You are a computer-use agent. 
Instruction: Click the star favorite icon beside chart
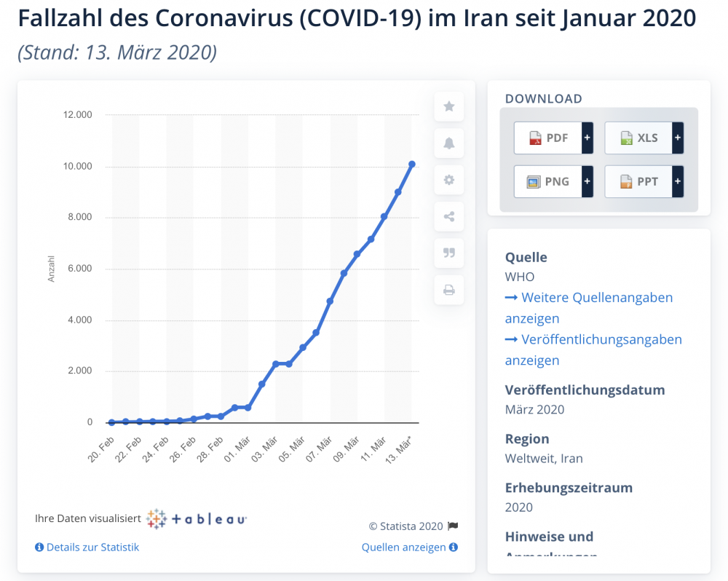(x=449, y=106)
